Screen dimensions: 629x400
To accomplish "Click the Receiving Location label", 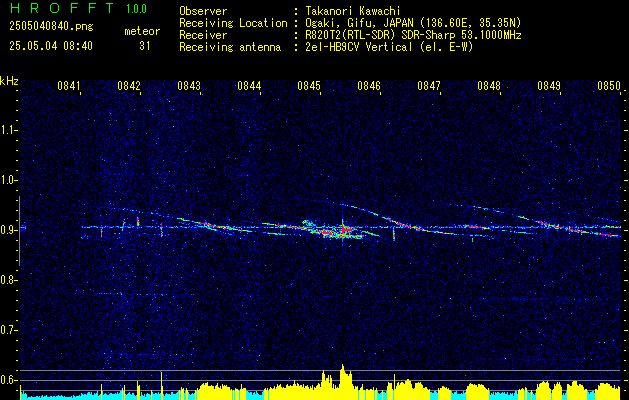I will (233, 23).
